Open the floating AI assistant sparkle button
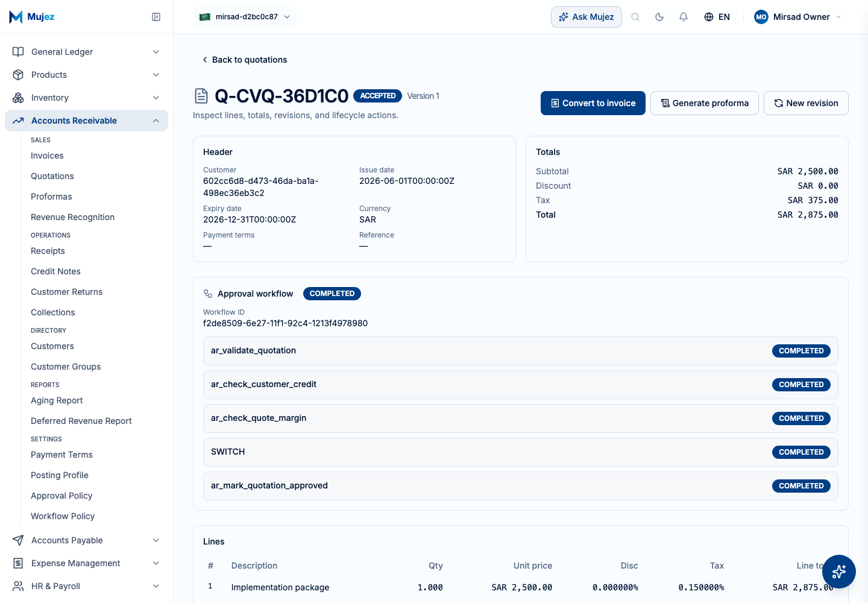The width and height of the screenshot is (868, 603). tap(839, 572)
